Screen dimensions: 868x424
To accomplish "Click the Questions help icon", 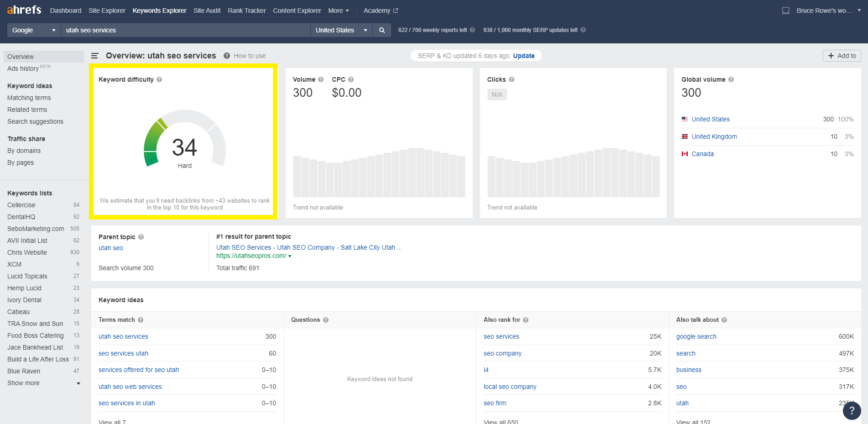I will 326,320.
